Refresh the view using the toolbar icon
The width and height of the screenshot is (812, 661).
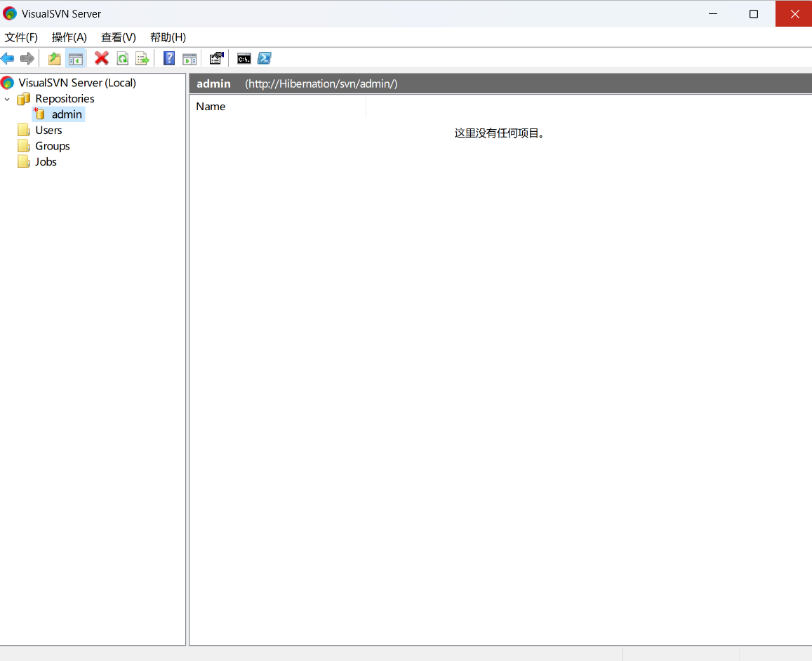click(122, 58)
